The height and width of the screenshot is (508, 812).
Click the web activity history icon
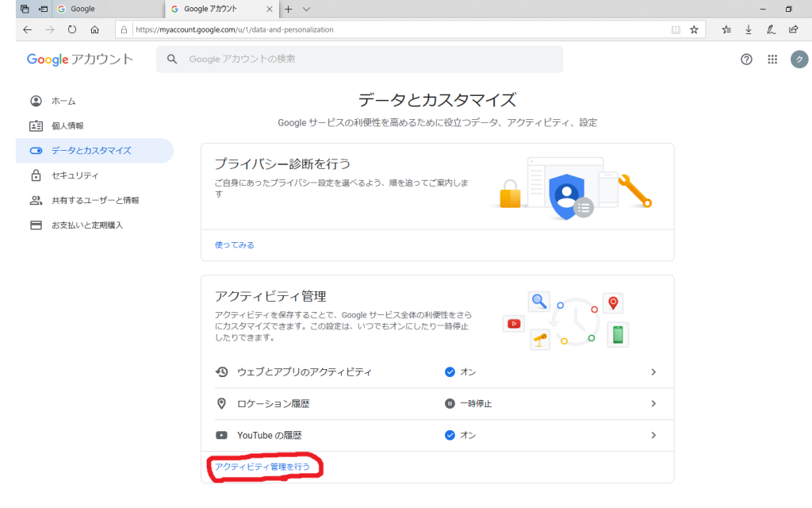pos(222,372)
